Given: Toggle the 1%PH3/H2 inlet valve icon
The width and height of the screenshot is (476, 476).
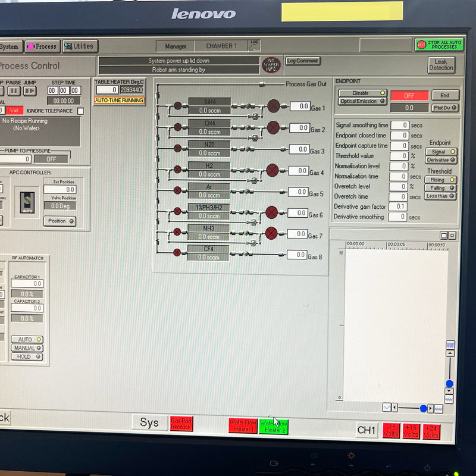Looking at the screenshot, I should 177,211.
